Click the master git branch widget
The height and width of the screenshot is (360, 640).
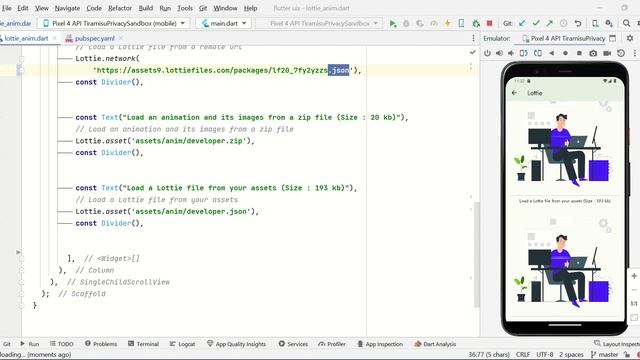pos(605,355)
